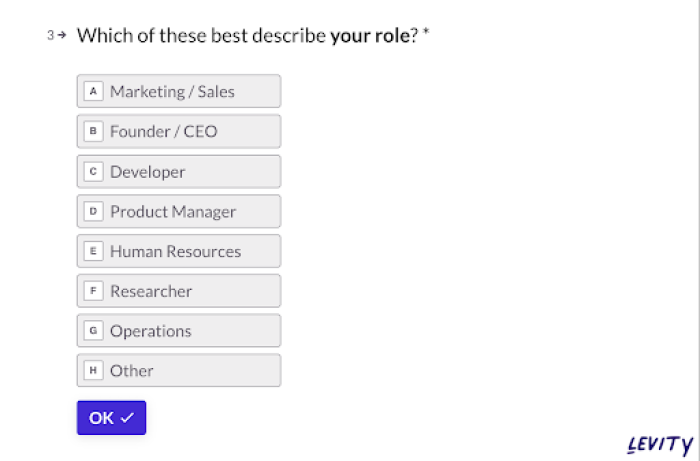
Task: Click the B key badge icon
Action: click(x=93, y=131)
